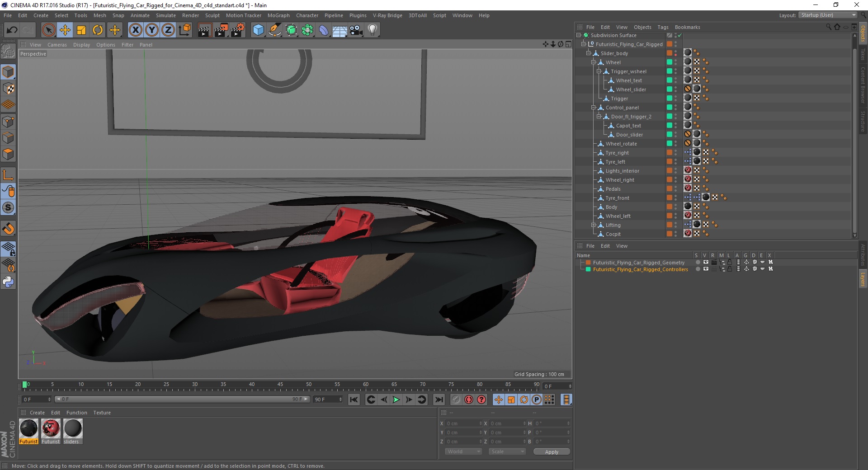The image size is (868, 470).
Task: Click the X position input field
Action: click(x=463, y=423)
